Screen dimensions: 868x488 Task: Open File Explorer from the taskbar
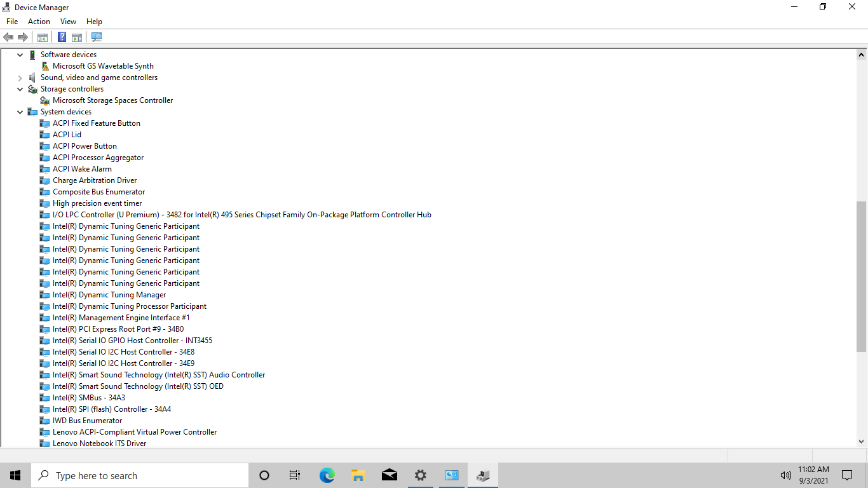(x=358, y=475)
